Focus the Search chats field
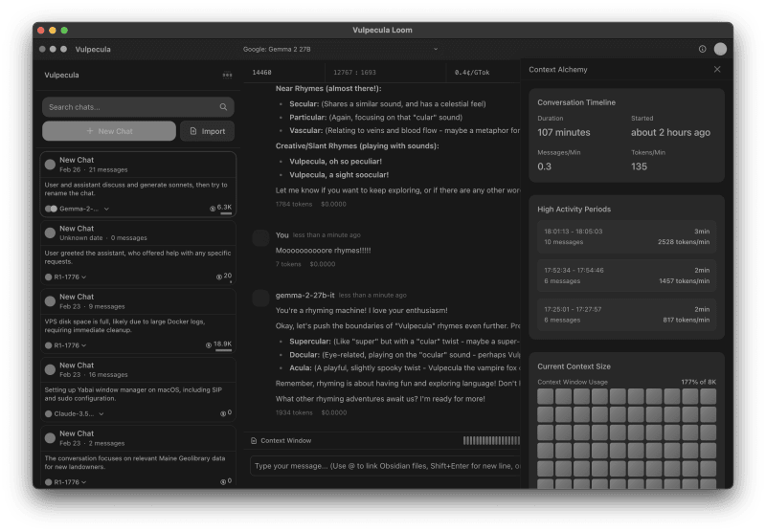The image size is (766, 532). click(x=138, y=107)
